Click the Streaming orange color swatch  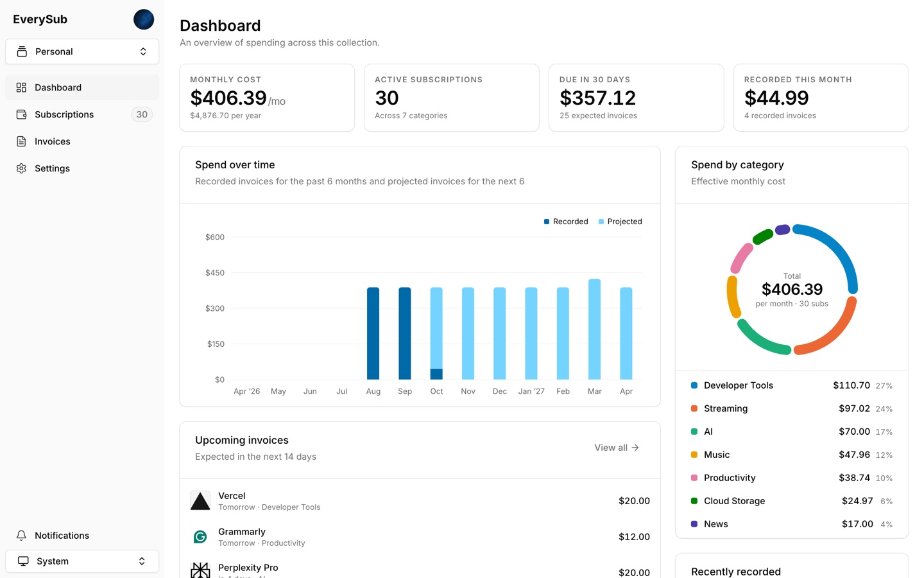click(x=694, y=408)
